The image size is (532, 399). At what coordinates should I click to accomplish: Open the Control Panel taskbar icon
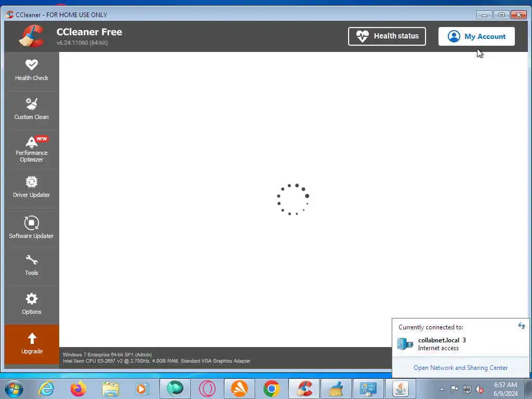click(x=368, y=389)
